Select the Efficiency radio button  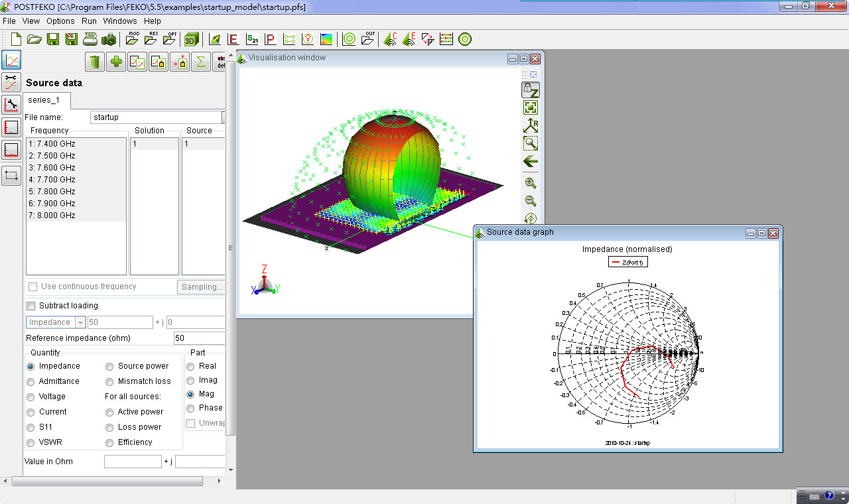point(109,442)
